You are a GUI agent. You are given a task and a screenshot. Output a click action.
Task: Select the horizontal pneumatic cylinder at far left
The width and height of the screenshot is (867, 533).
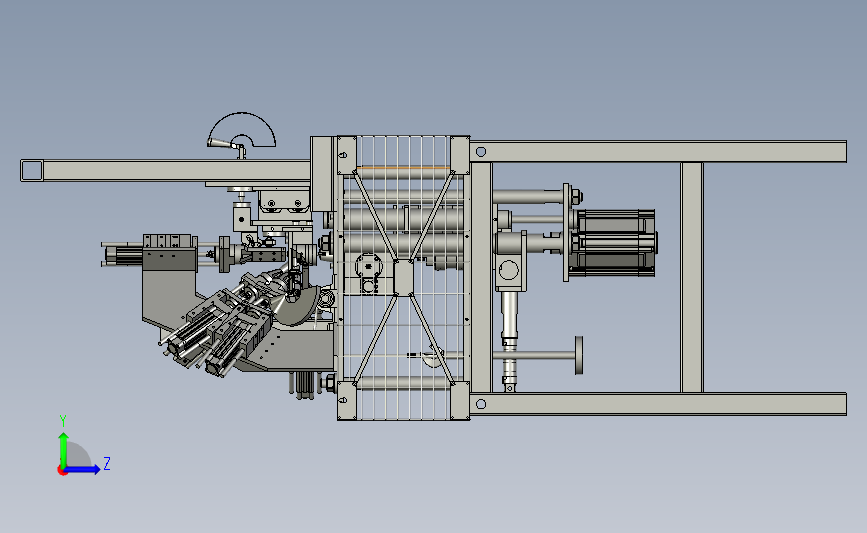point(124,255)
